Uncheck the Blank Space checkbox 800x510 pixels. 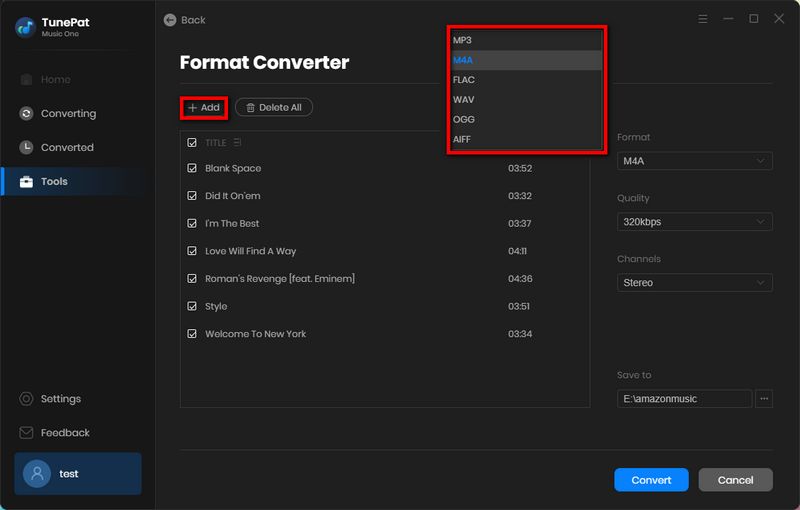[192, 168]
